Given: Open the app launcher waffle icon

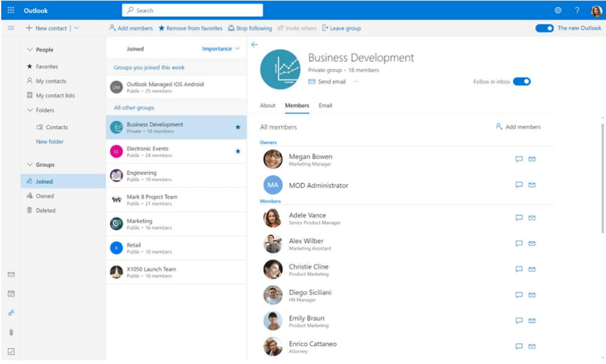Looking at the screenshot, I should 11,10.
